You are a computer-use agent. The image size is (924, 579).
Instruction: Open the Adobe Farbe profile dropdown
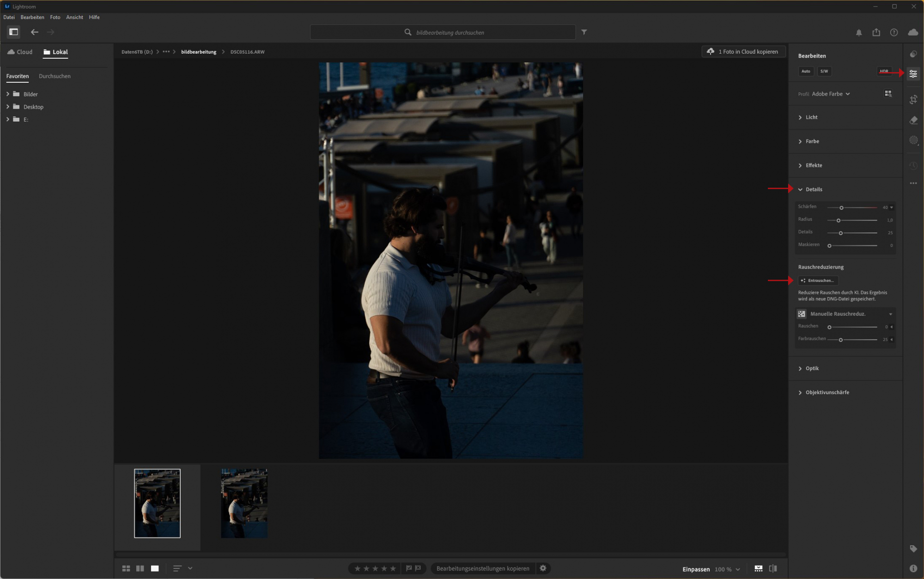(831, 94)
